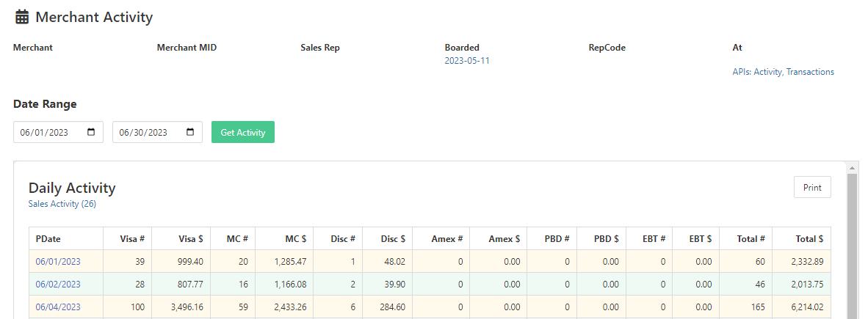Image resolution: width=868 pixels, height=319 pixels.
Task: Select Total $ value 2,013.75
Action: point(808,285)
